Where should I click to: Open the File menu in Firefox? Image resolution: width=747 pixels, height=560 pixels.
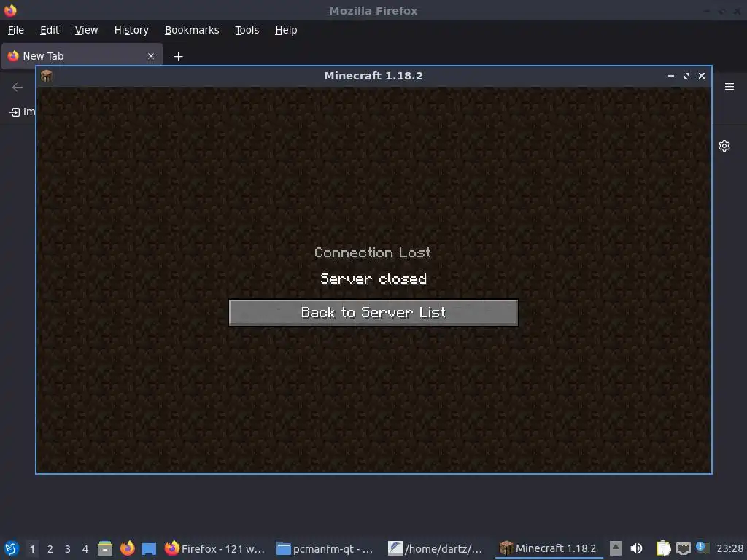16,30
